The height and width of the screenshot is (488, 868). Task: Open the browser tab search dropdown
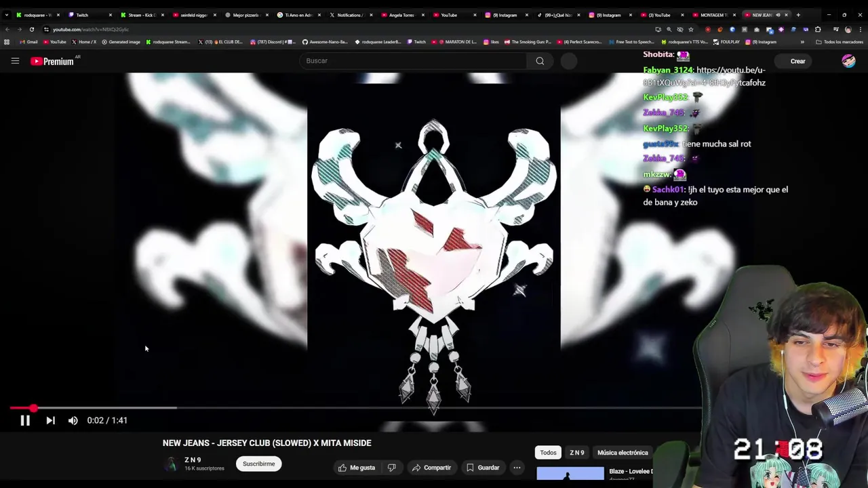[7, 15]
